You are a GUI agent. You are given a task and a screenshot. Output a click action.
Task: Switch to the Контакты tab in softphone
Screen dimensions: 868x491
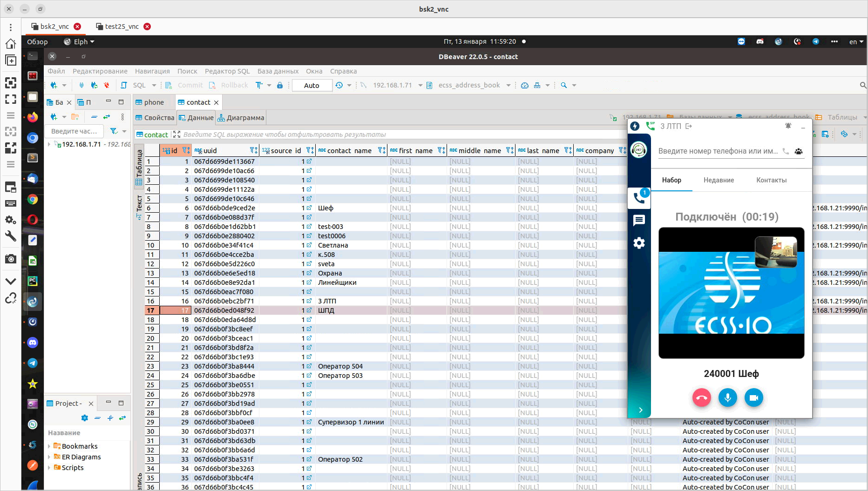(x=771, y=180)
